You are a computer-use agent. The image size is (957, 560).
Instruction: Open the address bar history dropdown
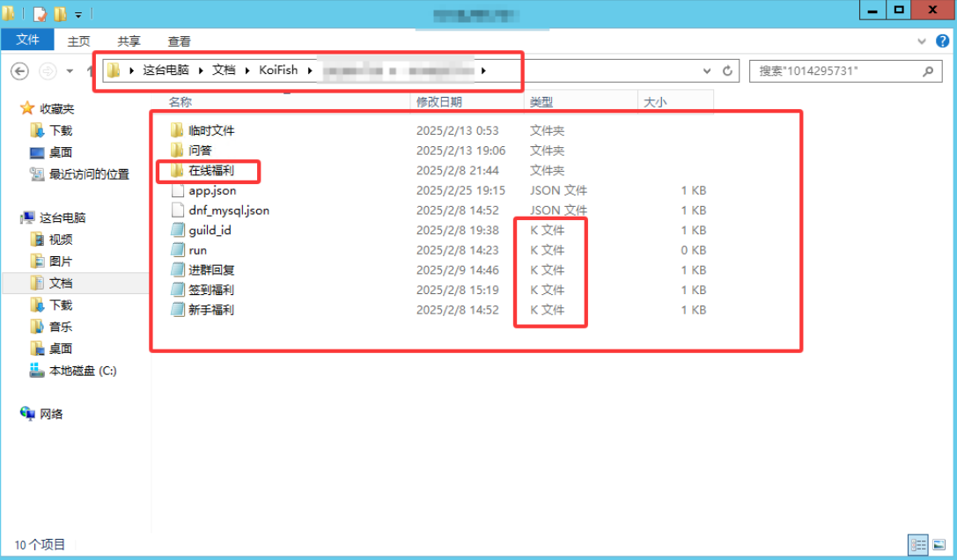click(707, 70)
